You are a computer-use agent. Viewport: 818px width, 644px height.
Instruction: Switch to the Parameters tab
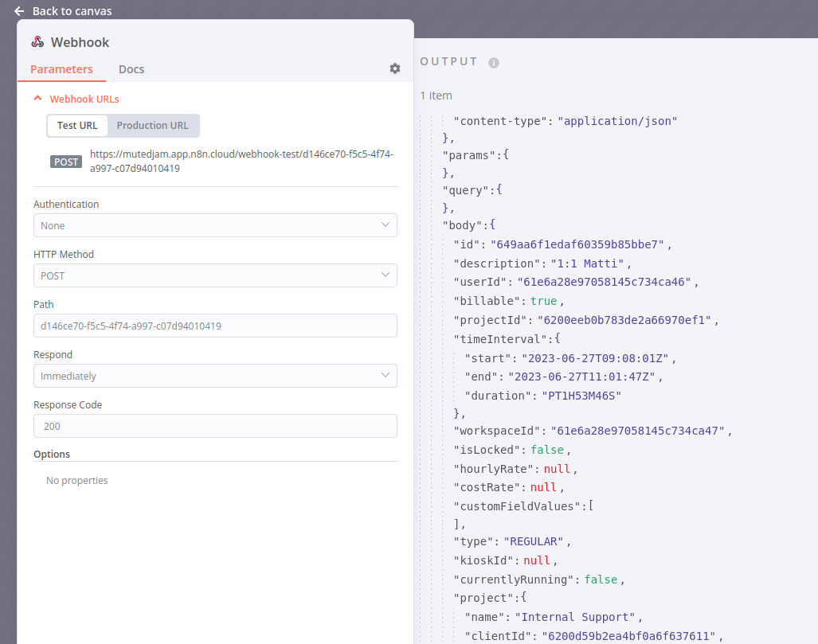[61, 69]
